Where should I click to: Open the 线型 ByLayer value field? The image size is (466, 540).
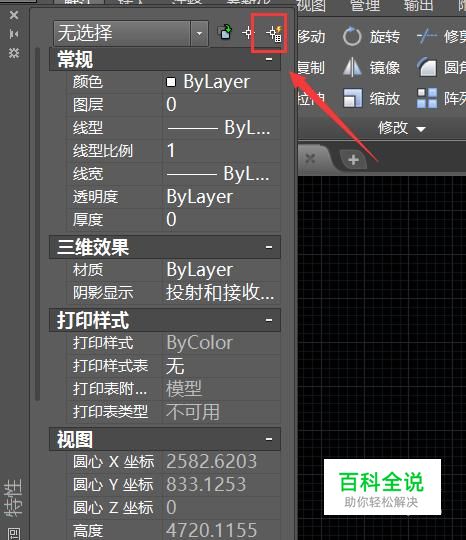pyautogui.click(x=221, y=128)
